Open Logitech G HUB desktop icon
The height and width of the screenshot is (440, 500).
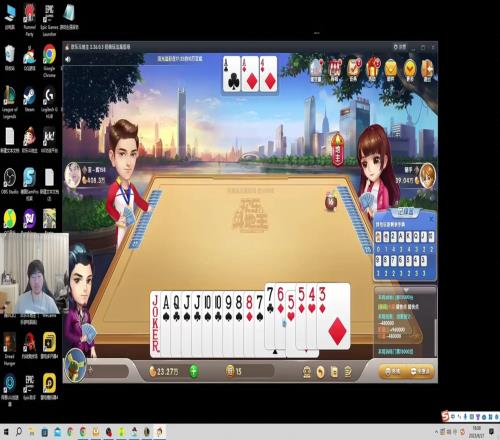coord(49,102)
